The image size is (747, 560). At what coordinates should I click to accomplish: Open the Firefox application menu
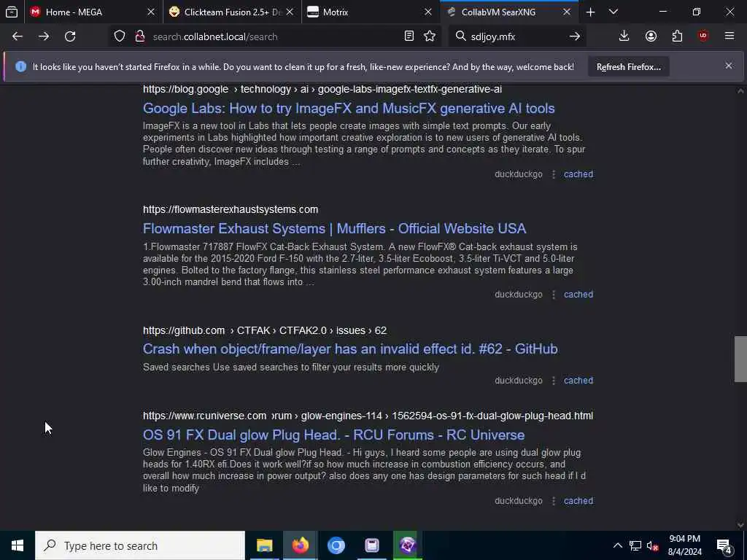pos(729,36)
